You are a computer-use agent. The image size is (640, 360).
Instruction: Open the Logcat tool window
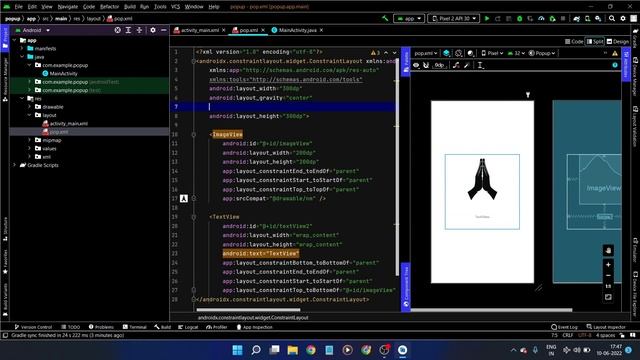(x=188, y=327)
